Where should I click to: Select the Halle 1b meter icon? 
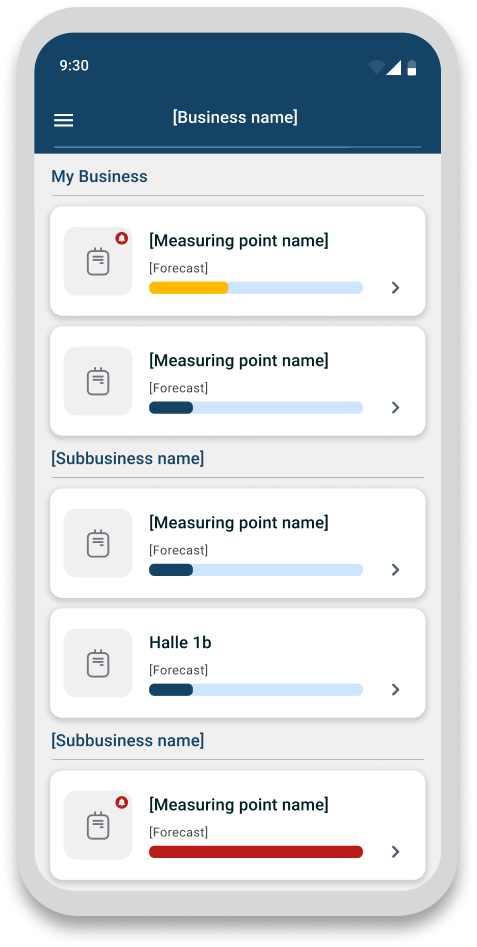(x=98, y=663)
